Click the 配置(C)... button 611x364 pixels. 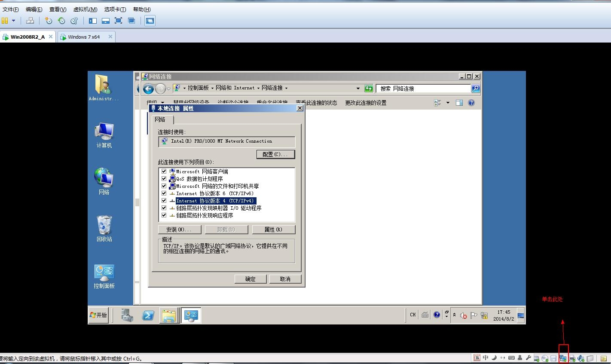pyautogui.click(x=276, y=154)
